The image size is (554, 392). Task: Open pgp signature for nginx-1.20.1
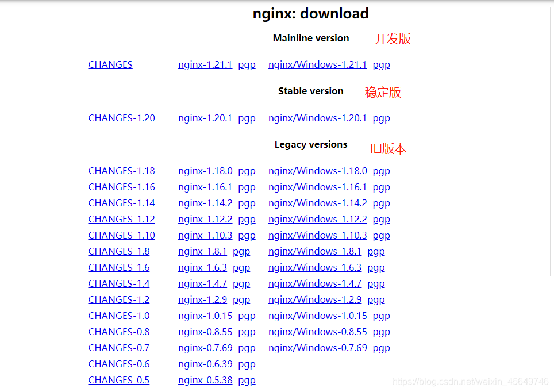pos(247,118)
